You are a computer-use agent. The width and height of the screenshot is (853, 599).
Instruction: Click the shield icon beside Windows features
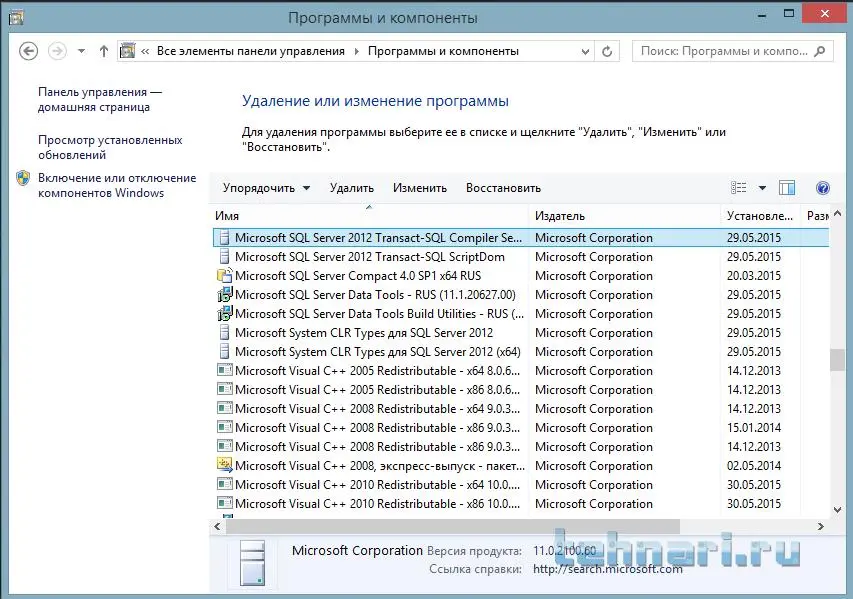[x=23, y=178]
